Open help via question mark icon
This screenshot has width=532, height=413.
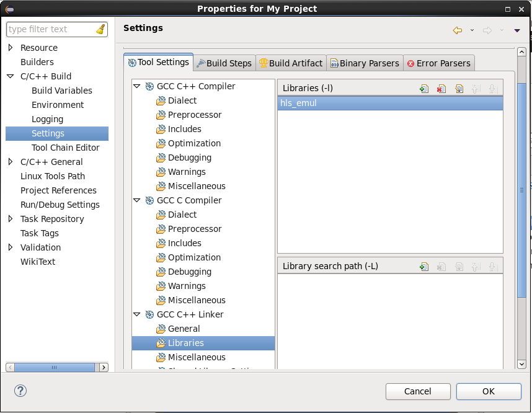(x=20, y=391)
